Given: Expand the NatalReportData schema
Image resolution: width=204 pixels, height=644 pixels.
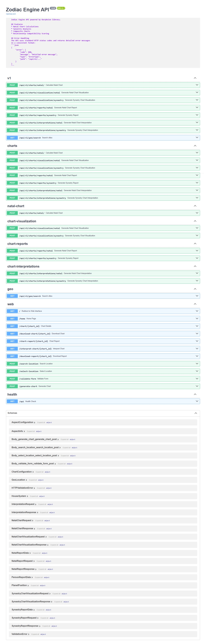Looking at the screenshot, I should tap(21, 553).
